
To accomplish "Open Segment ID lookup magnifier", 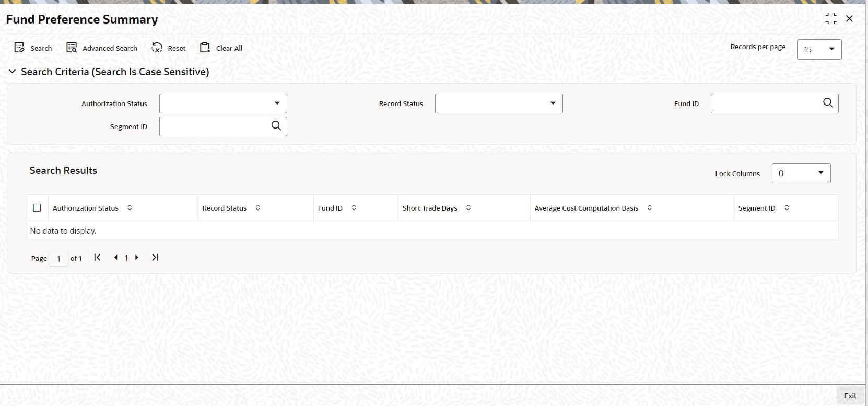I will 276,126.
